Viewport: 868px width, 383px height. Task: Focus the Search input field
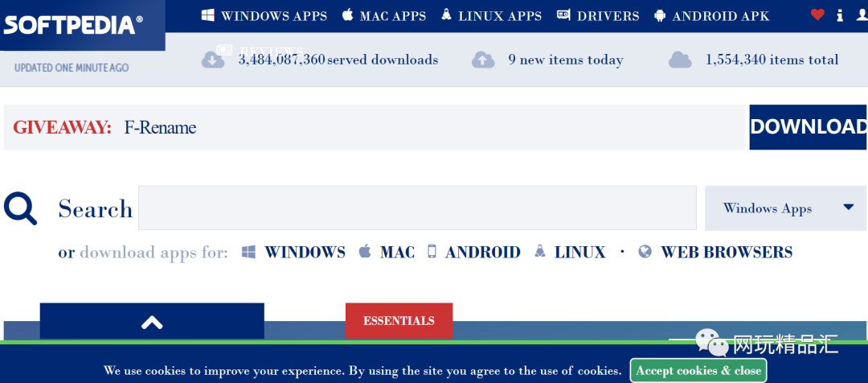pos(417,208)
